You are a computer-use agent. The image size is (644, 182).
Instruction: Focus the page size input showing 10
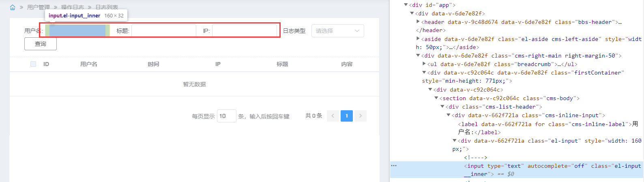(x=227, y=116)
